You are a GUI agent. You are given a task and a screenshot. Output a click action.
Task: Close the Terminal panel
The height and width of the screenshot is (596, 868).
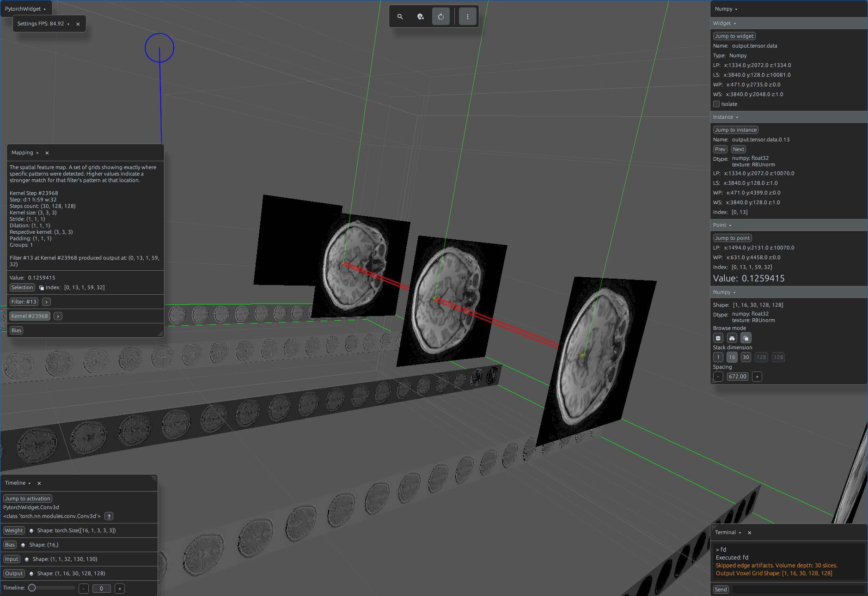(750, 533)
